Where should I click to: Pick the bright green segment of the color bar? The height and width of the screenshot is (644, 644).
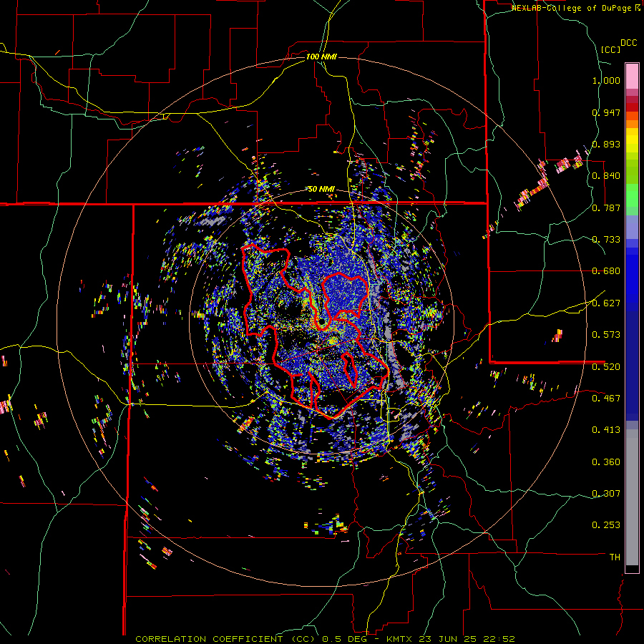pos(632,195)
